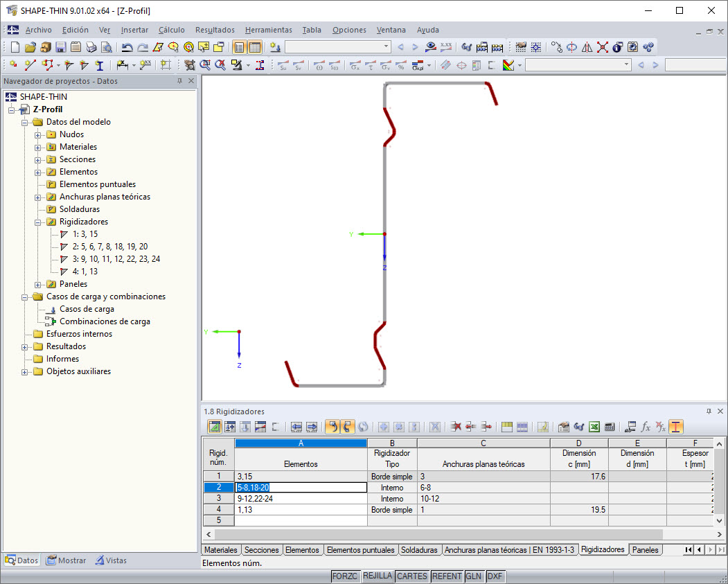Show normal stress sigma x results
The image size is (728, 584).
click(355, 65)
